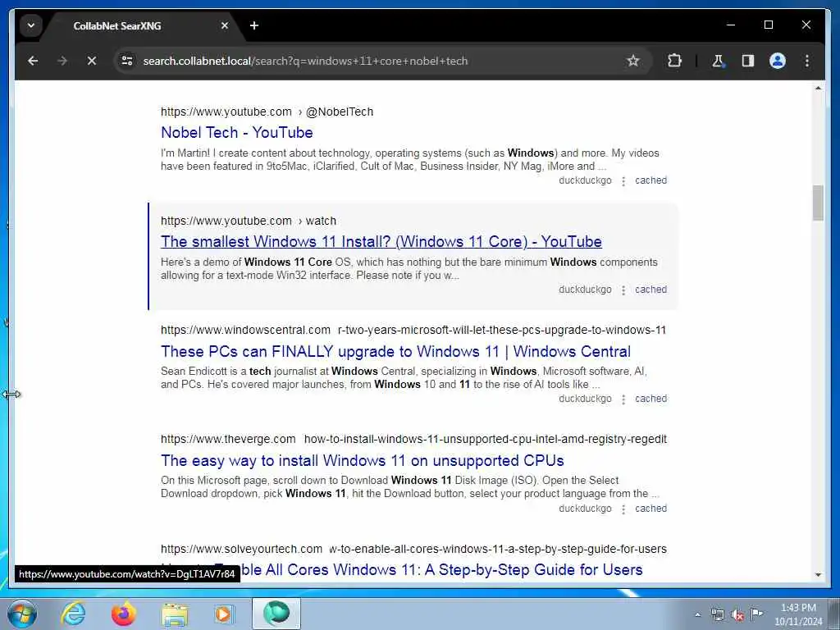840x630 pixels.
Task: Click youtube.com watch URL text
Action: coord(249,221)
